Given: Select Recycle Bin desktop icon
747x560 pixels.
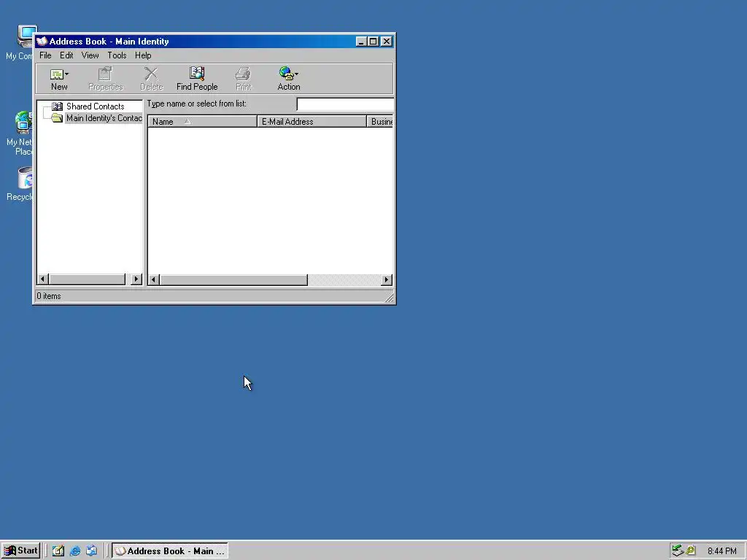Looking at the screenshot, I should tap(20, 184).
